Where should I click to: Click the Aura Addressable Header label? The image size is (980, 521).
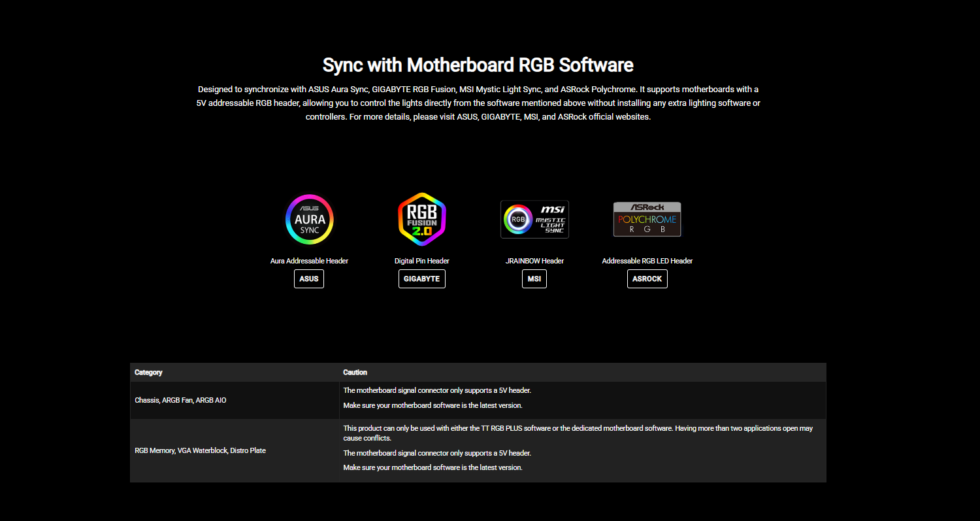point(309,261)
